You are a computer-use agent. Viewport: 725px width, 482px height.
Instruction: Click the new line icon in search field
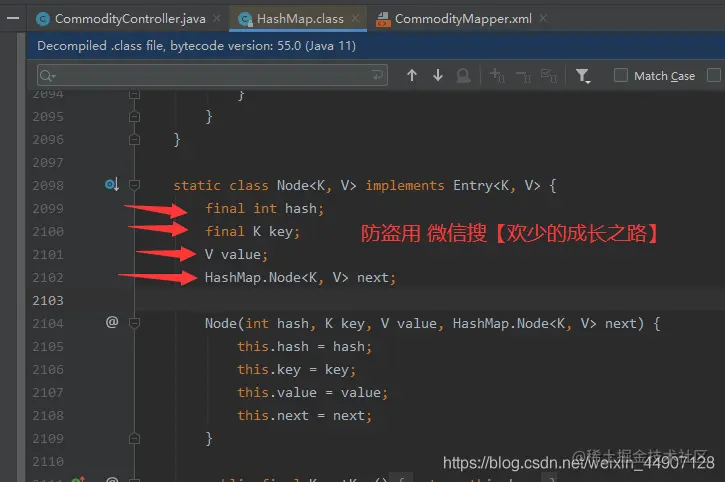click(377, 75)
